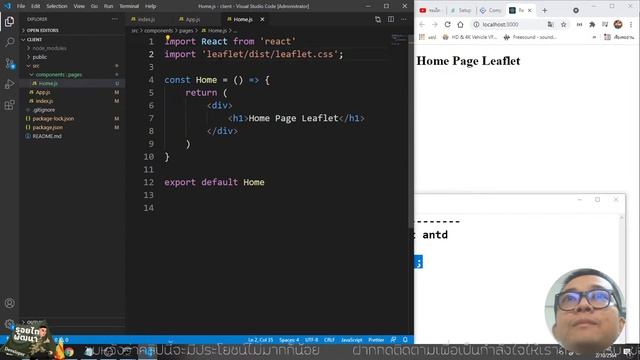Click pages breadcrumb above the editor

click(186, 31)
